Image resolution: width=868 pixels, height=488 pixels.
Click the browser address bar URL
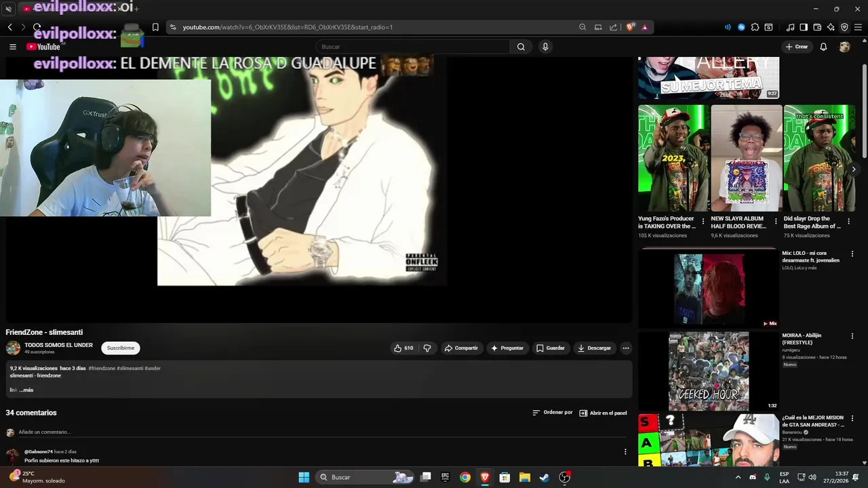click(288, 27)
